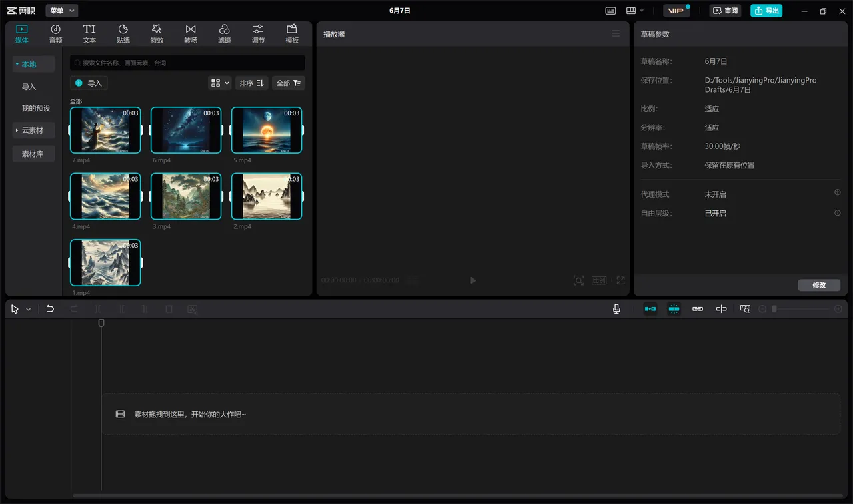Select the 2.mp4 thumbnail
The height and width of the screenshot is (504, 853).
point(267,196)
